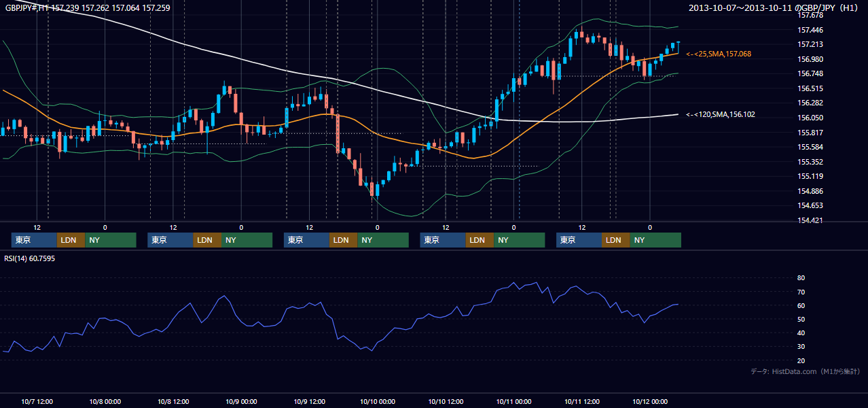Click the 157.678 price axis label
Viewport: 868px width, 408px height.
pyautogui.click(x=810, y=15)
